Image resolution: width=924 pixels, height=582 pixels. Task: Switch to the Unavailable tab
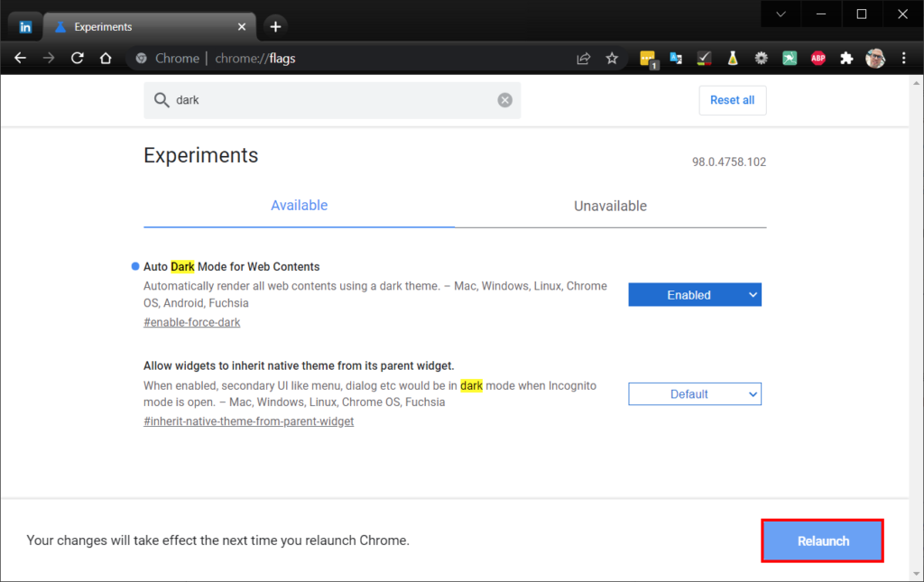click(611, 206)
